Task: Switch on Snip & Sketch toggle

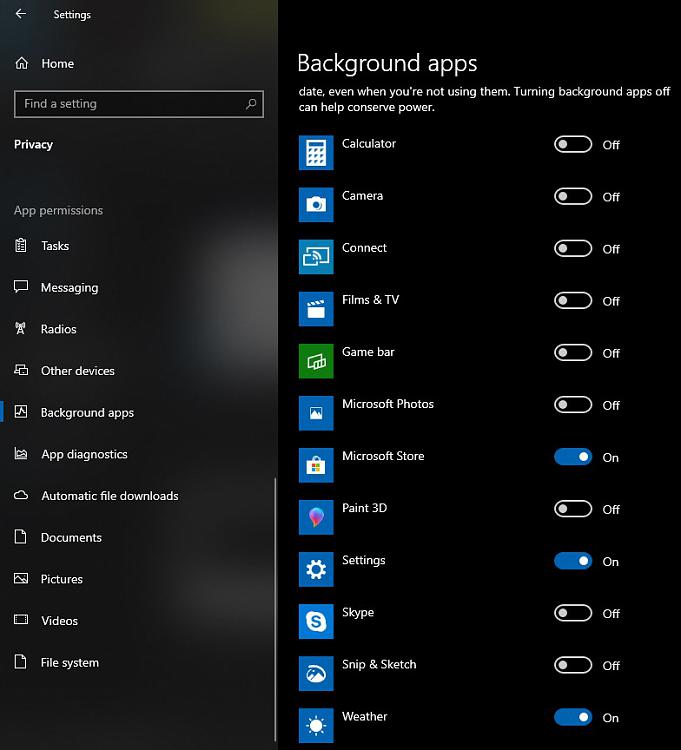Action: [x=573, y=665]
